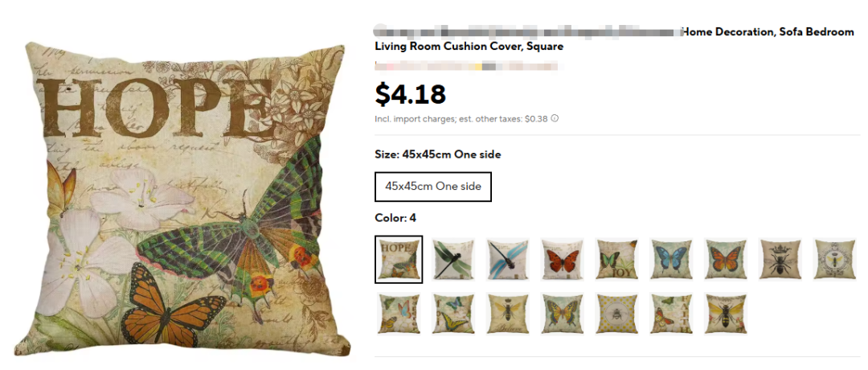Choose the black bee with crown swatch
This screenshot has height=370, width=868.
pyautogui.click(x=780, y=259)
